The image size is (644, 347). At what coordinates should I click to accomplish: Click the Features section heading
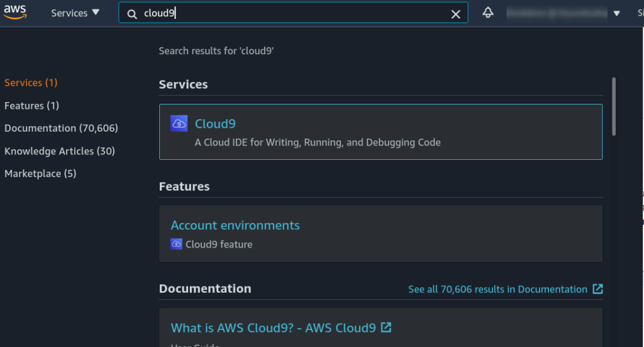(184, 186)
